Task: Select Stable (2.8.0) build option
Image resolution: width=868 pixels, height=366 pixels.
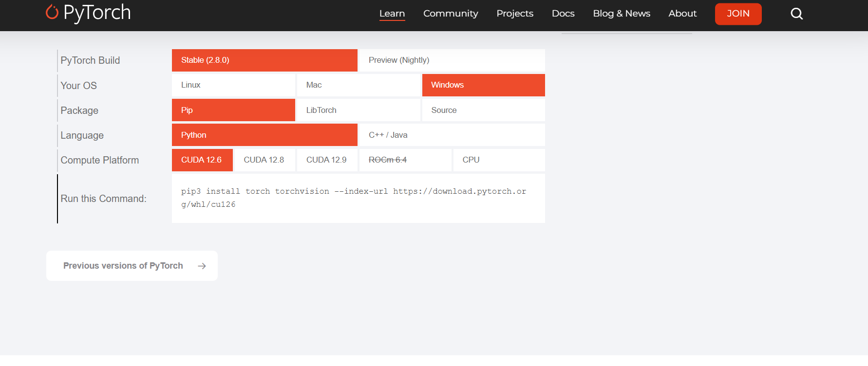Action: pos(264,60)
